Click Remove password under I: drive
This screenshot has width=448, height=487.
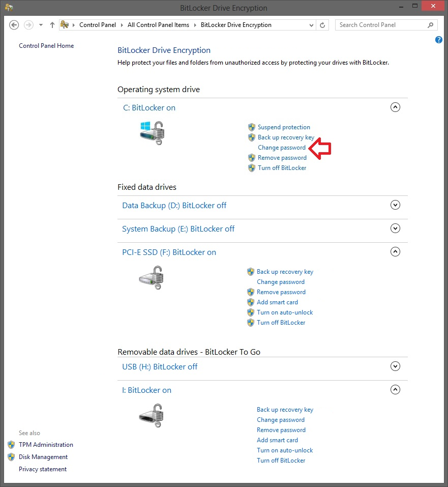281,430
